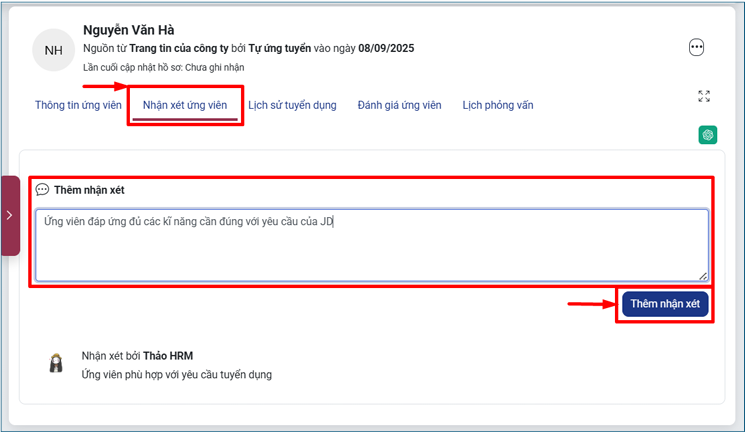The image size is (745, 432).
Task: Click the Thảo HRM commenter avatar
Action: click(56, 364)
